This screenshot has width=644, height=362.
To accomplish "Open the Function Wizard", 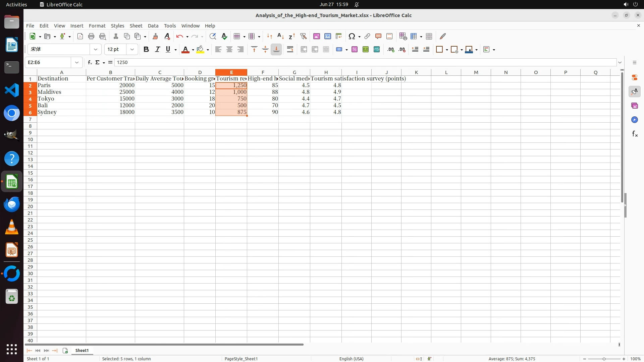I will (x=90, y=62).
